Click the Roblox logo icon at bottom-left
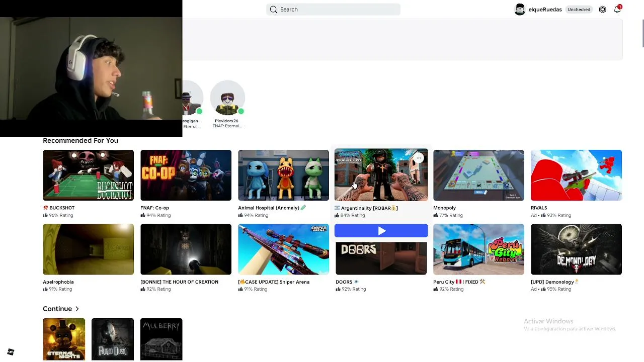This screenshot has height=362, width=644. click(x=11, y=352)
